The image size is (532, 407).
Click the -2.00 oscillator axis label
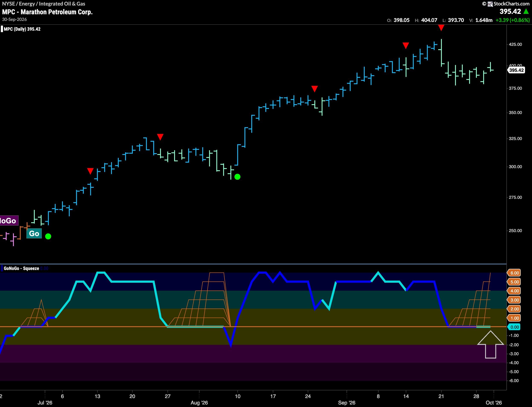(514, 345)
